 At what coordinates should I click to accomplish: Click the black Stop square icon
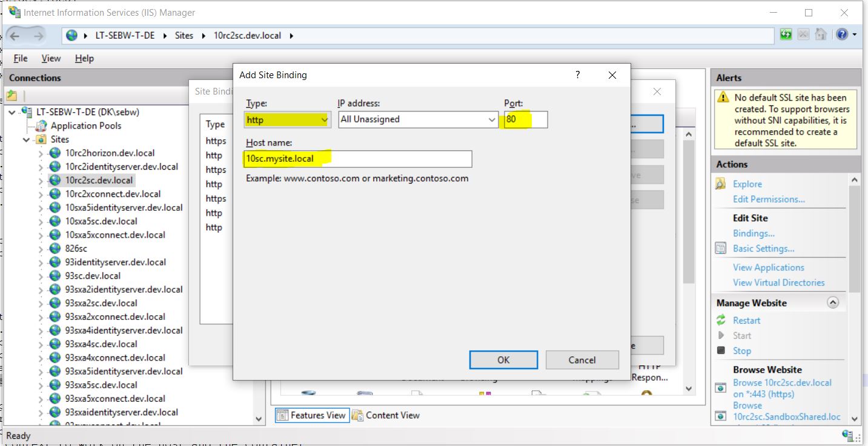(x=721, y=350)
